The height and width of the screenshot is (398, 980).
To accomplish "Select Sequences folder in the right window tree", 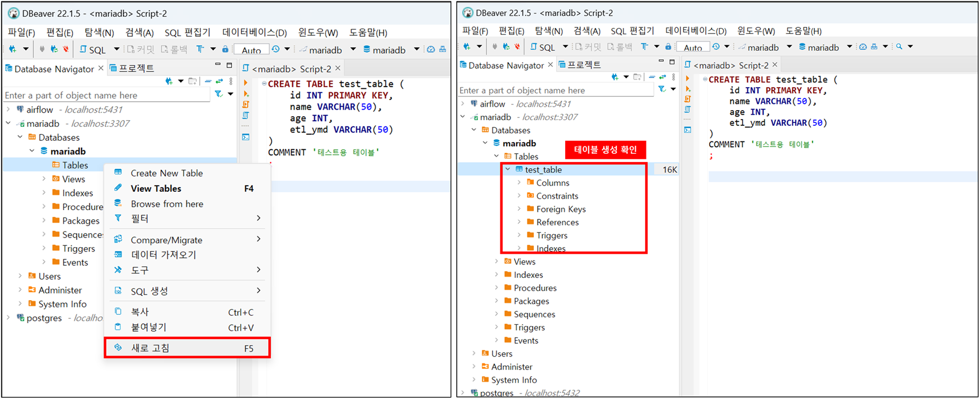I will click(529, 314).
